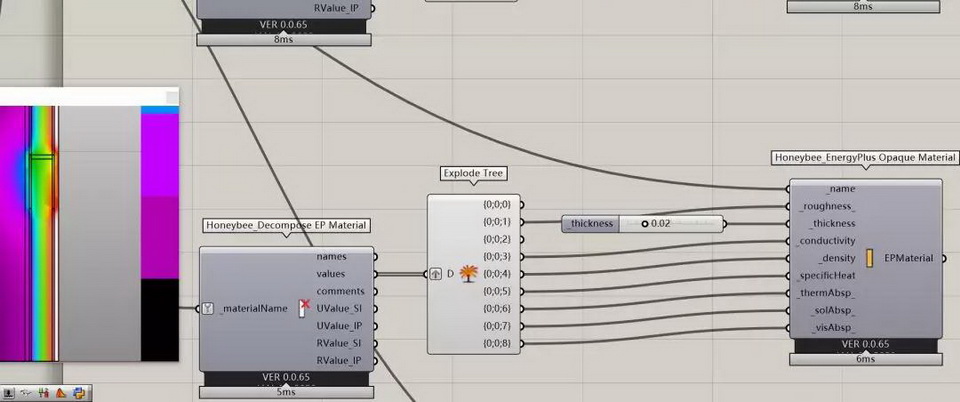Screen dimensions: 960x402
Task: Click the _name input on Opaque Material
Action: 840,189
